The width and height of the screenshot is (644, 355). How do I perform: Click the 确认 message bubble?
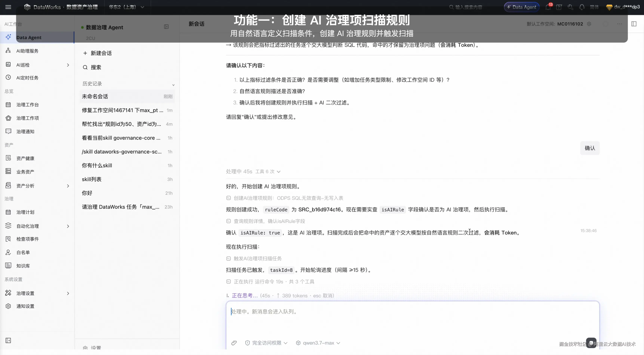click(590, 148)
